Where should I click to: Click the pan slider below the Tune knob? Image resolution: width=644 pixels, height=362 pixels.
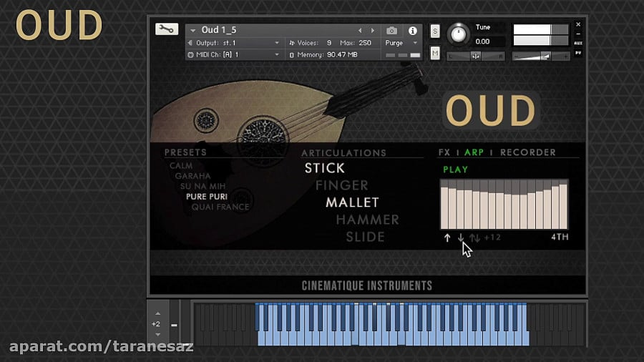click(475, 56)
